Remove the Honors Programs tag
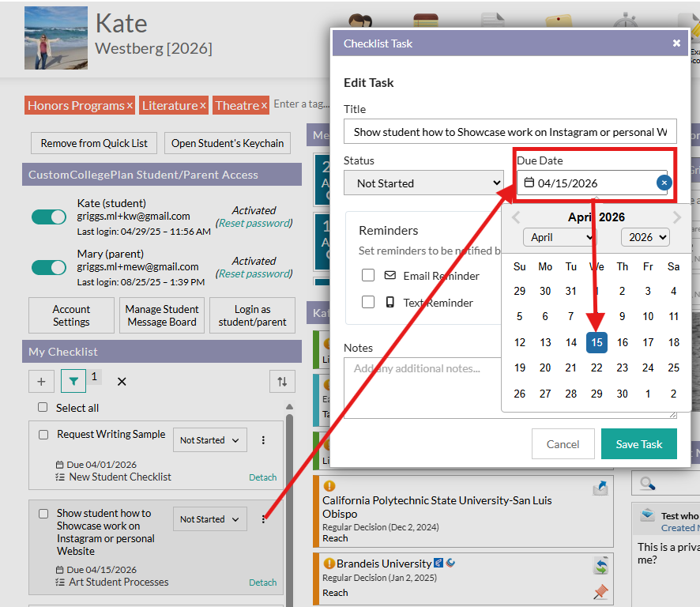 tap(130, 105)
